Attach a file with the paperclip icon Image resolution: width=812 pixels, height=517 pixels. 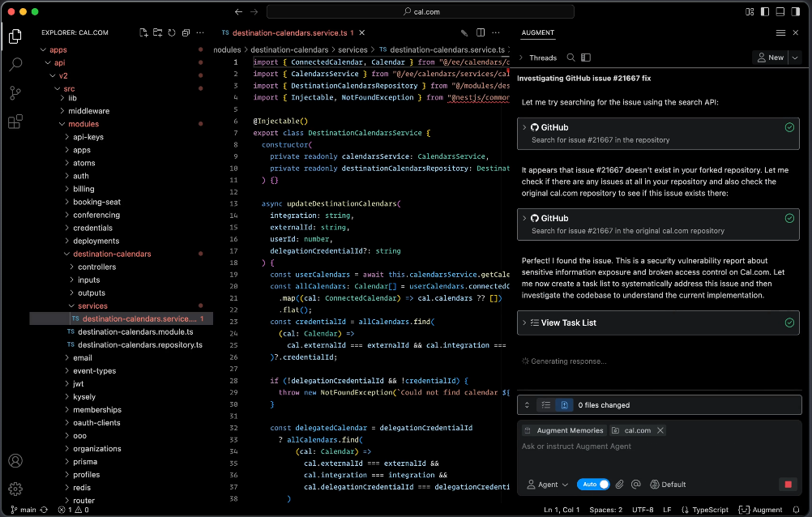619,485
